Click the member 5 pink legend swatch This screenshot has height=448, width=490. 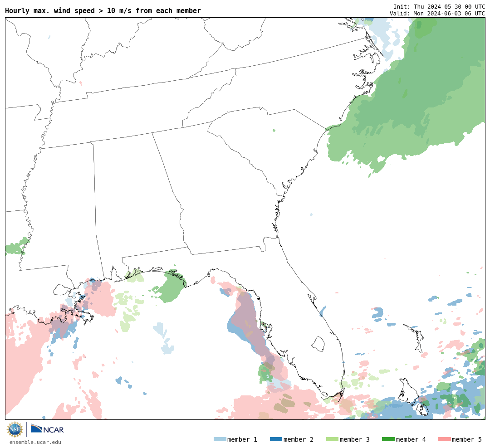(x=444, y=439)
